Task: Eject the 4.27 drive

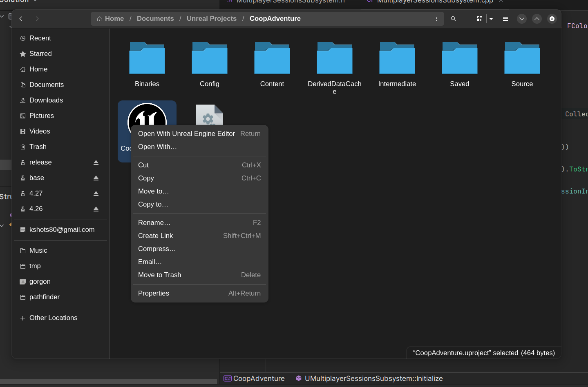Action: (96, 193)
